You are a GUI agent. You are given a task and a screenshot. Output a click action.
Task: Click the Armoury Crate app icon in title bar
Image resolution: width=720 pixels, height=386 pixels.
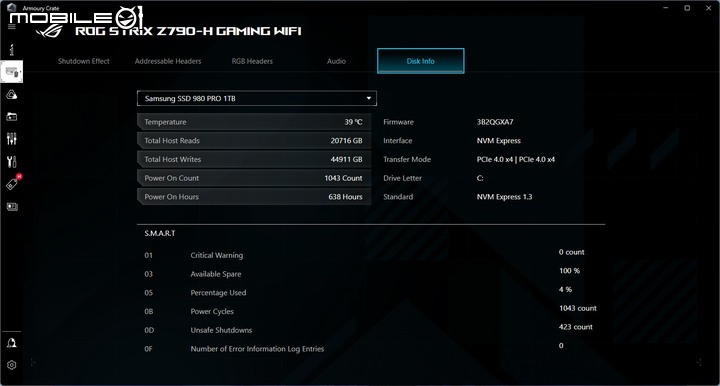[12, 7]
